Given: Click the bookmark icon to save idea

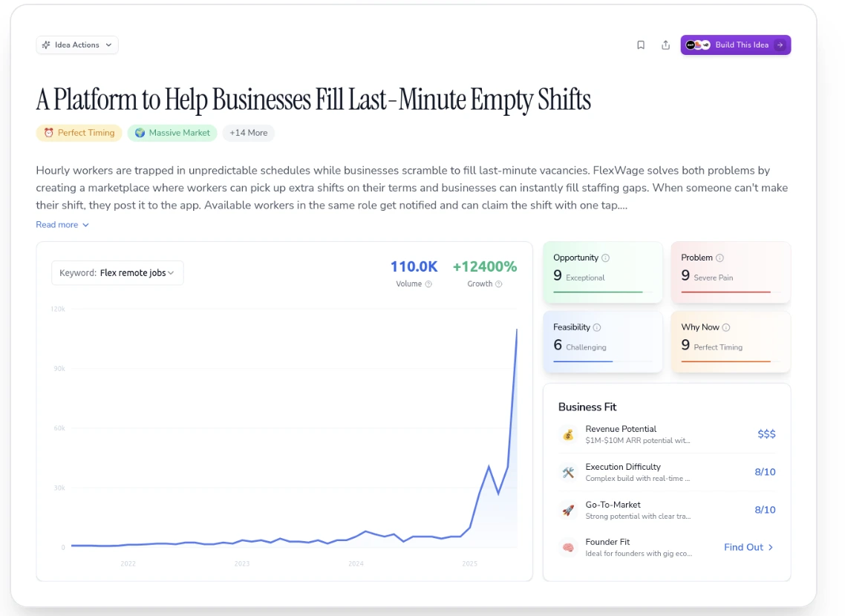Looking at the screenshot, I should [x=641, y=45].
